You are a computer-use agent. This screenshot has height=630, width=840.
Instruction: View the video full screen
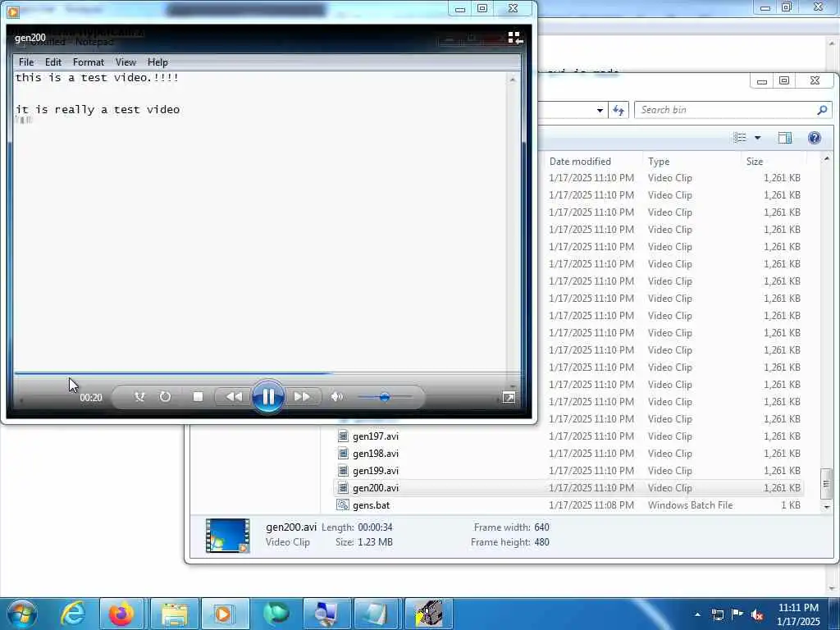pyautogui.click(x=509, y=397)
